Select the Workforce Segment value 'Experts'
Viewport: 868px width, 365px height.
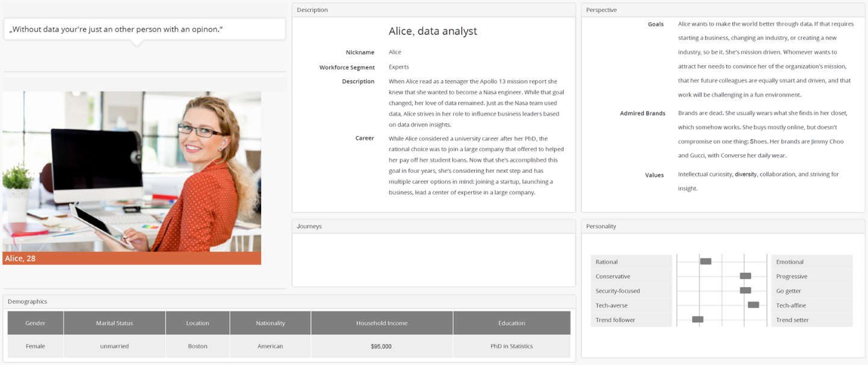[x=399, y=67]
